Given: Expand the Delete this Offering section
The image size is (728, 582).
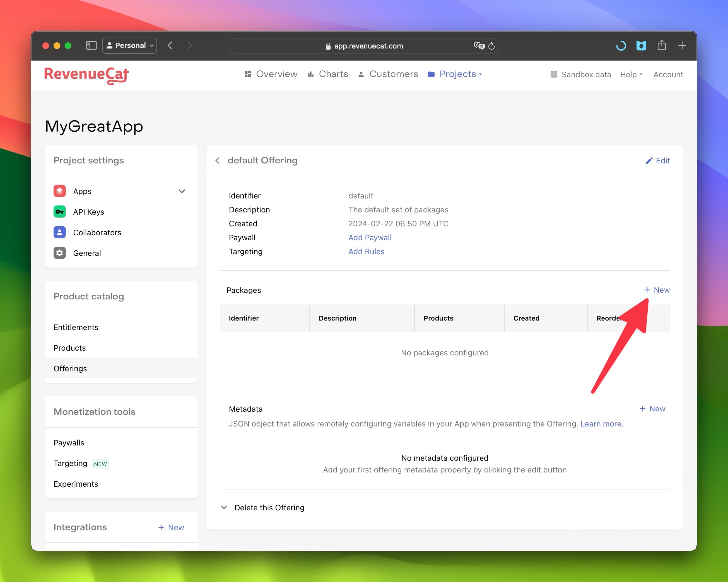Looking at the screenshot, I should coord(262,507).
